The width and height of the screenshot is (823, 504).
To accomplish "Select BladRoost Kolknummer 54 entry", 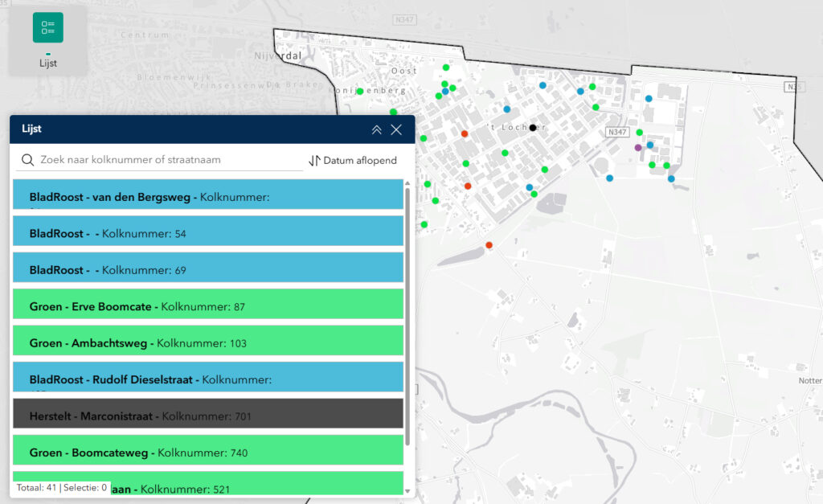I will point(207,233).
